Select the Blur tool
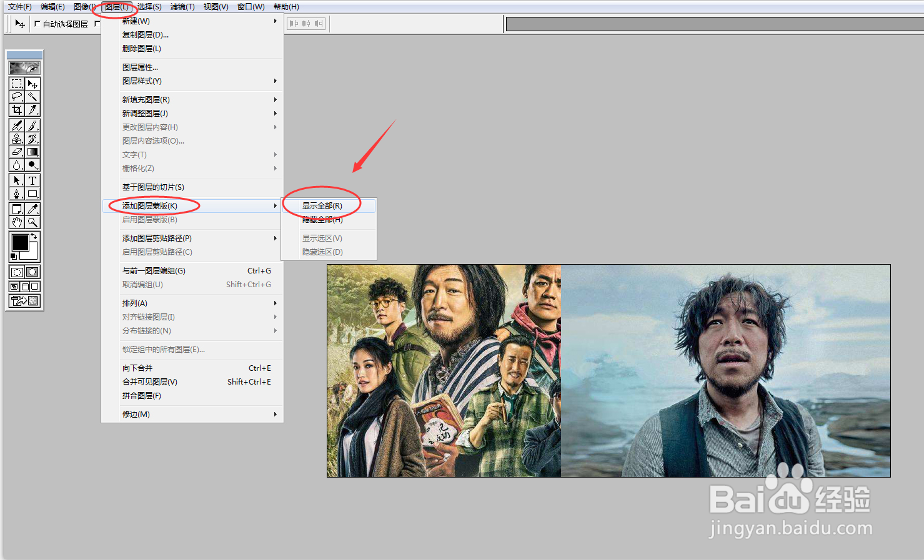The width and height of the screenshot is (924, 560). point(17,165)
